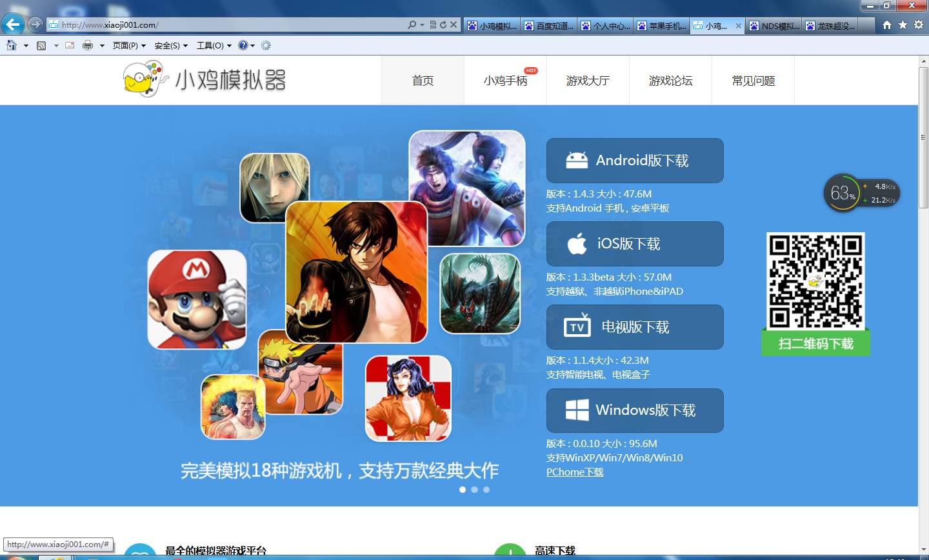Open Tools gear at top right corner

click(x=919, y=25)
